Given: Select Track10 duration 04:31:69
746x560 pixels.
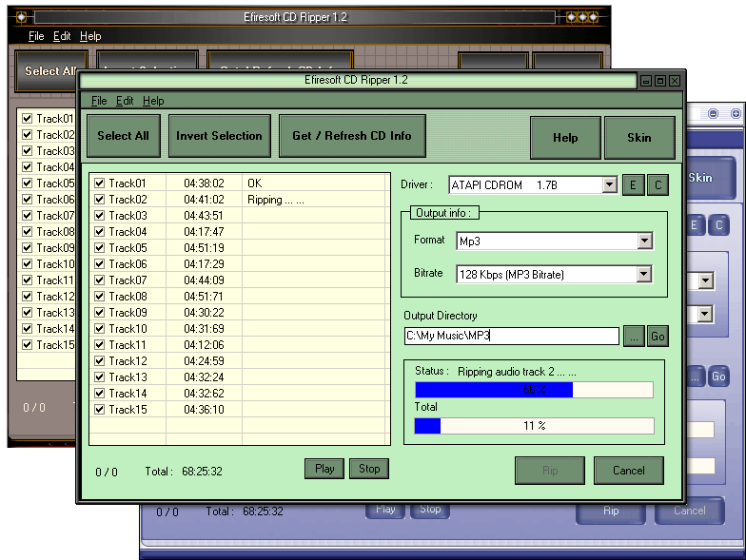Looking at the screenshot, I should tap(204, 329).
